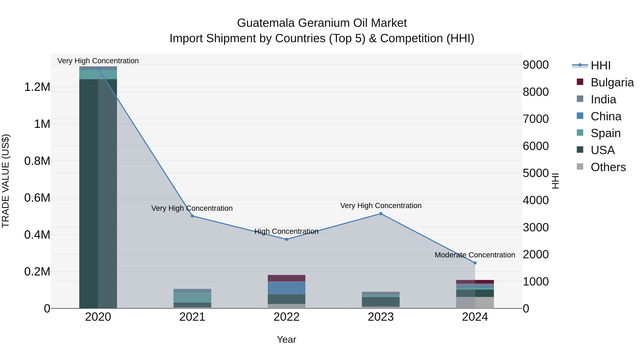
Task: Click the 2020 x-axis tick label
Action: (98, 317)
